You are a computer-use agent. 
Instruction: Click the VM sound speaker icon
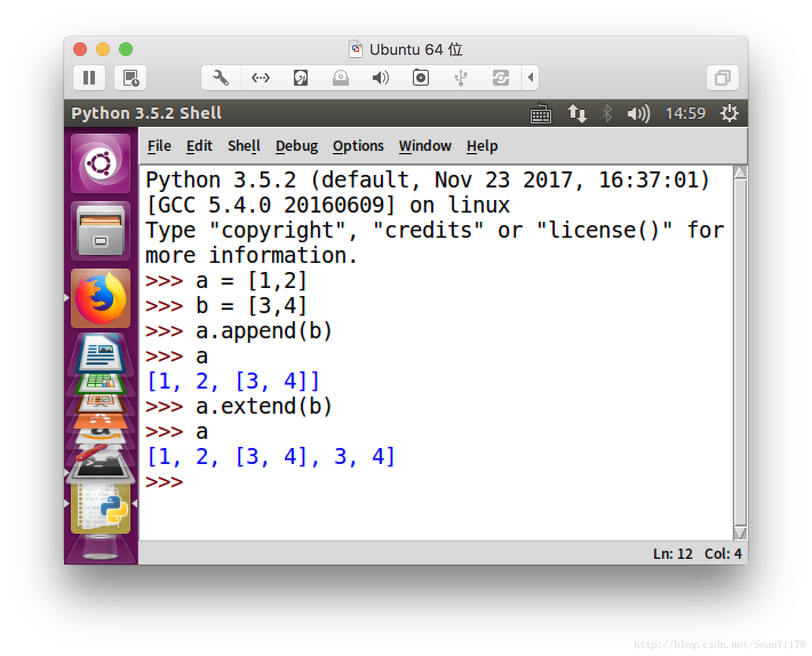tap(381, 78)
